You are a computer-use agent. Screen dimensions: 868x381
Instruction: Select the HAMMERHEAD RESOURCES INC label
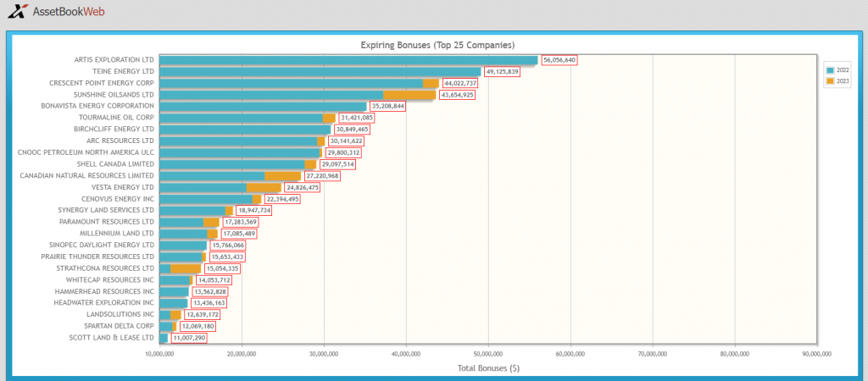click(104, 291)
